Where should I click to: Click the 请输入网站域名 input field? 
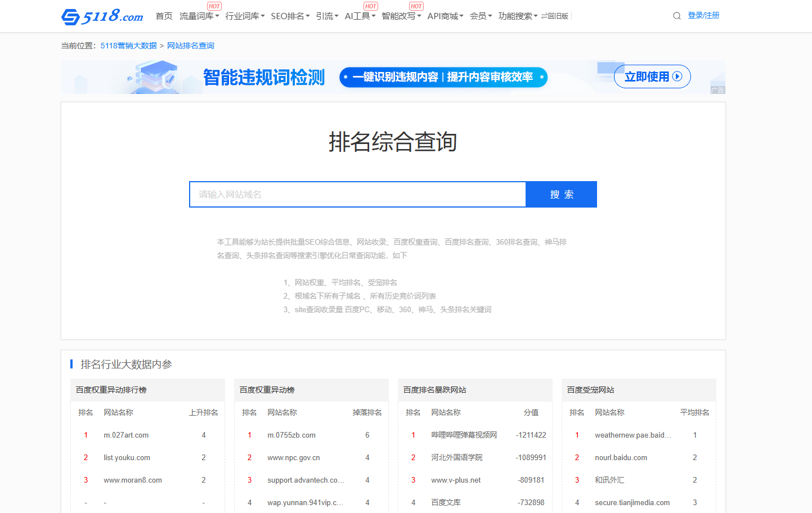357,194
